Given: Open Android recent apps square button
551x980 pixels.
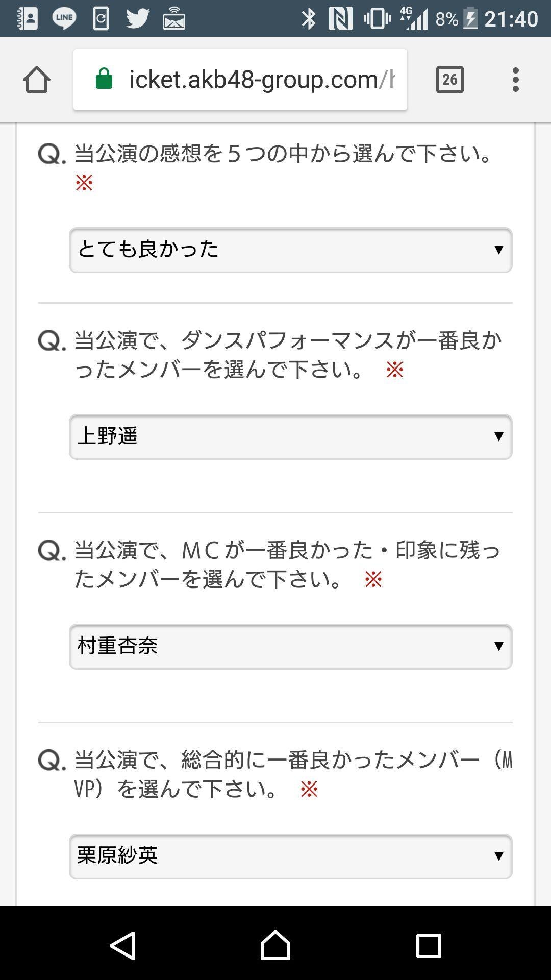Looking at the screenshot, I should tap(429, 945).
